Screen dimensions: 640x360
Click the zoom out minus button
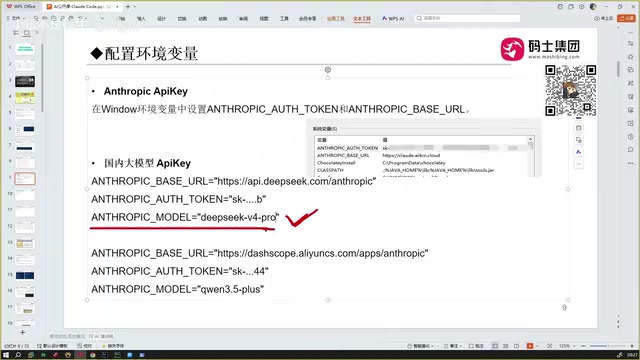coord(583,346)
